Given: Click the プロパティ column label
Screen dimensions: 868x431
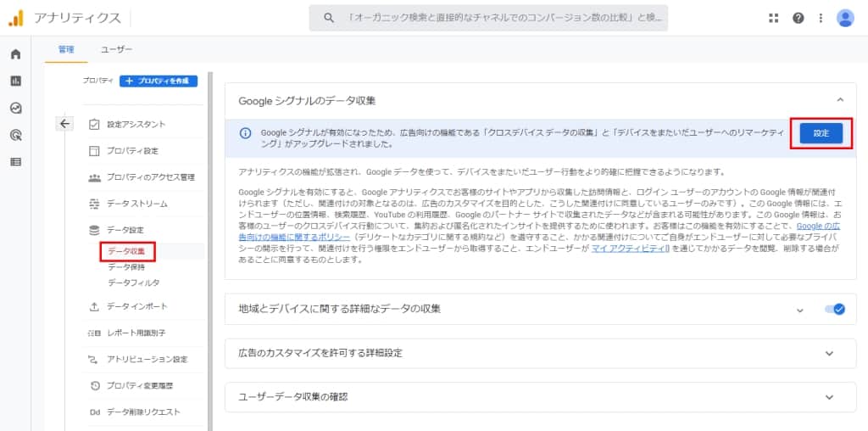Looking at the screenshot, I should pos(98,81).
